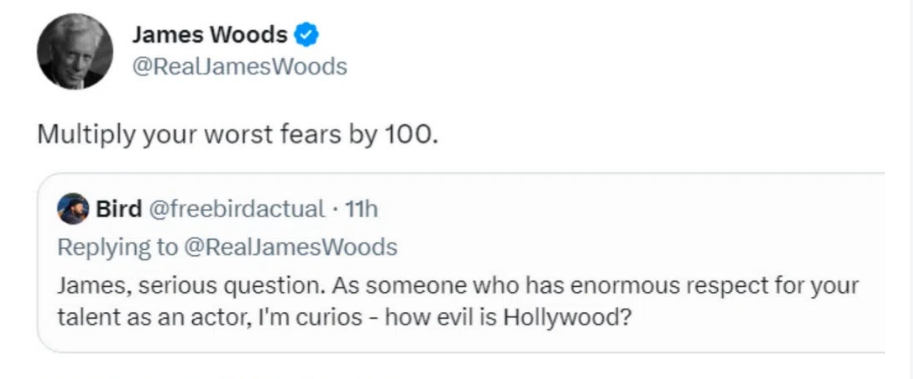The height and width of the screenshot is (379, 913).
Task: Visit the @RealJamesWoods handle under the name
Action: [239, 67]
